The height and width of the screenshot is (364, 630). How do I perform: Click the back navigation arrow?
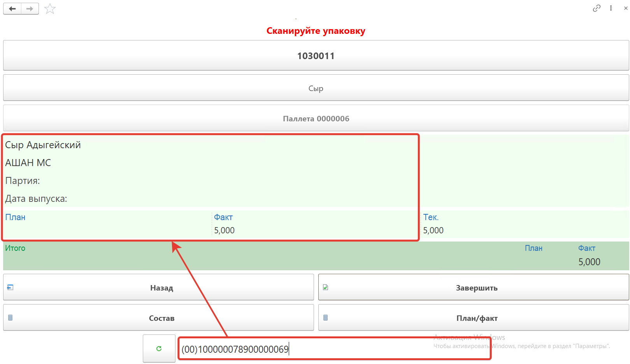coord(12,9)
